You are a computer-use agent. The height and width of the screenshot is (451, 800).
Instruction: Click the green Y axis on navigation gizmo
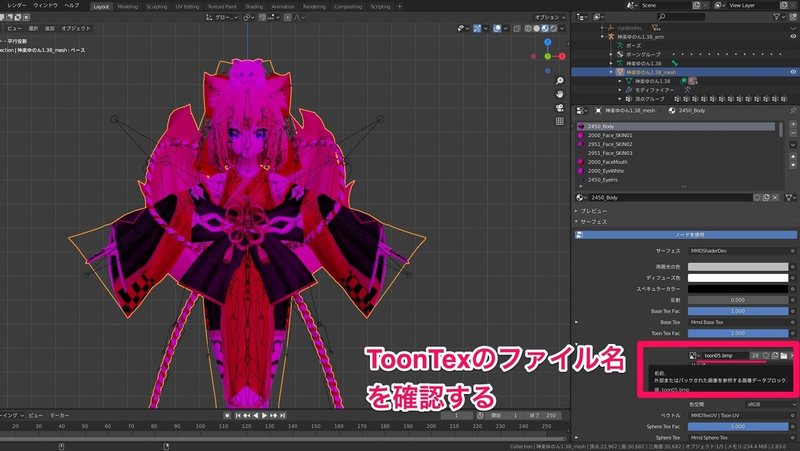tap(547, 56)
